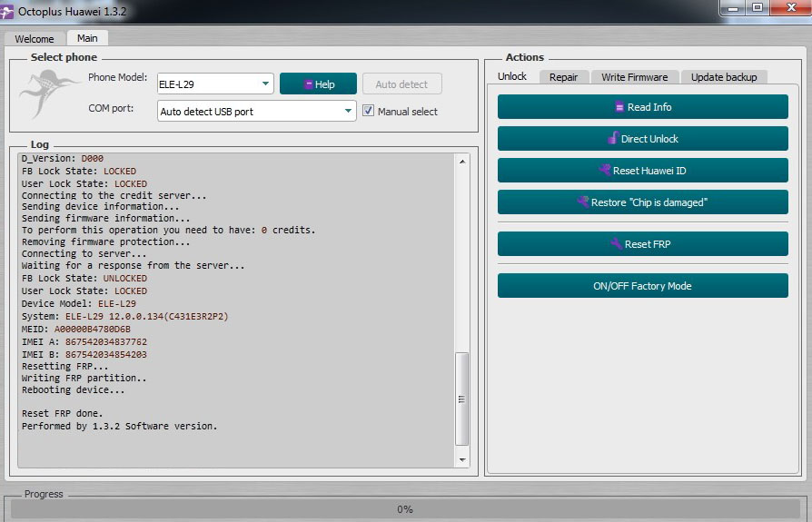Go to the Update backup tab
Viewport: 812px width, 522px height.
click(x=724, y=77)
